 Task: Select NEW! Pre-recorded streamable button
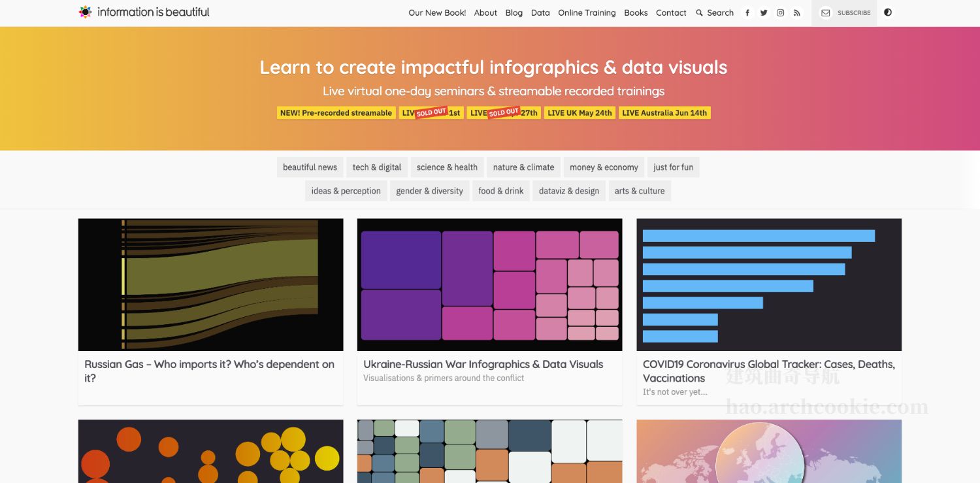point(336,113)
